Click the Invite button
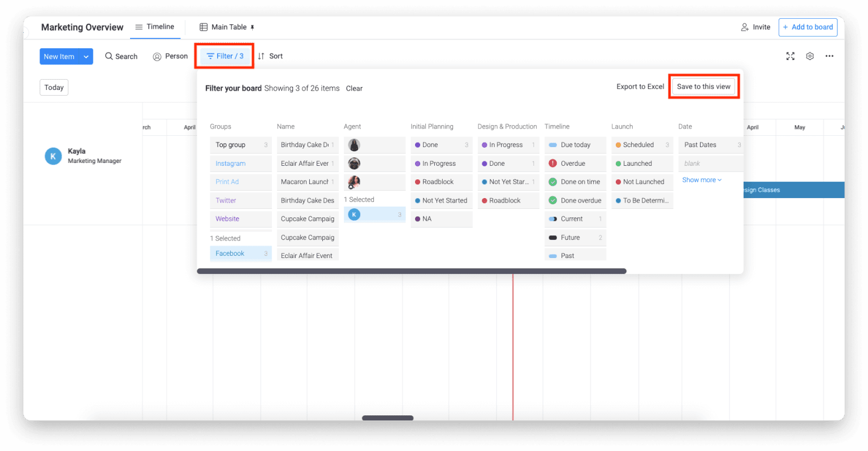The width and height of the screenshot is (868, 451). pos(755,27)
